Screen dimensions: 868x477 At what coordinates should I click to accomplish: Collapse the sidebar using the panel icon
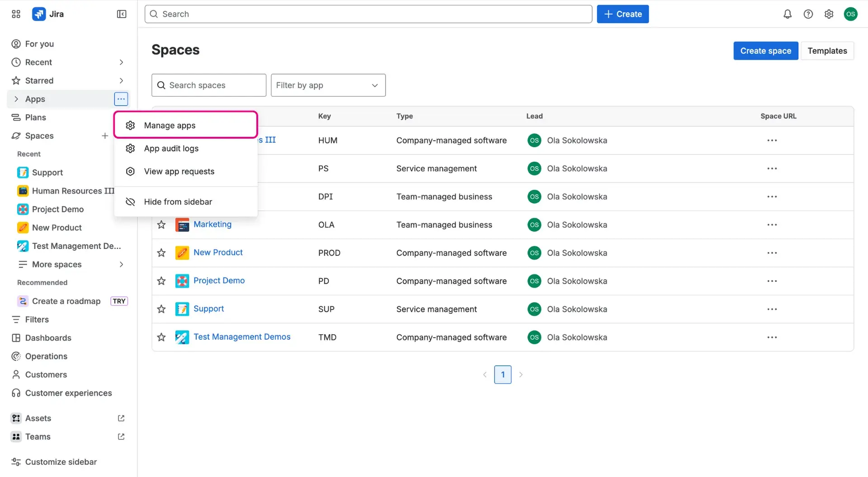click(x=121, y=14)
